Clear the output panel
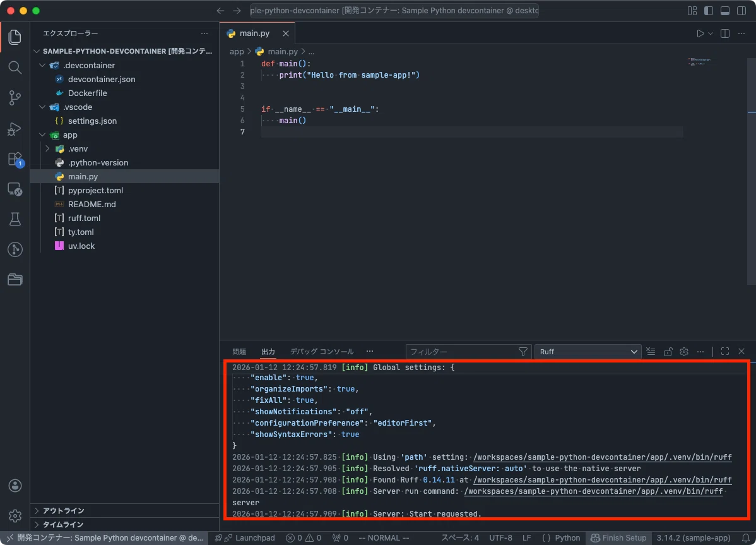Image resolution: width=756 pixels, height=545 pixels. pyautogui.click(x=651, y=352)
